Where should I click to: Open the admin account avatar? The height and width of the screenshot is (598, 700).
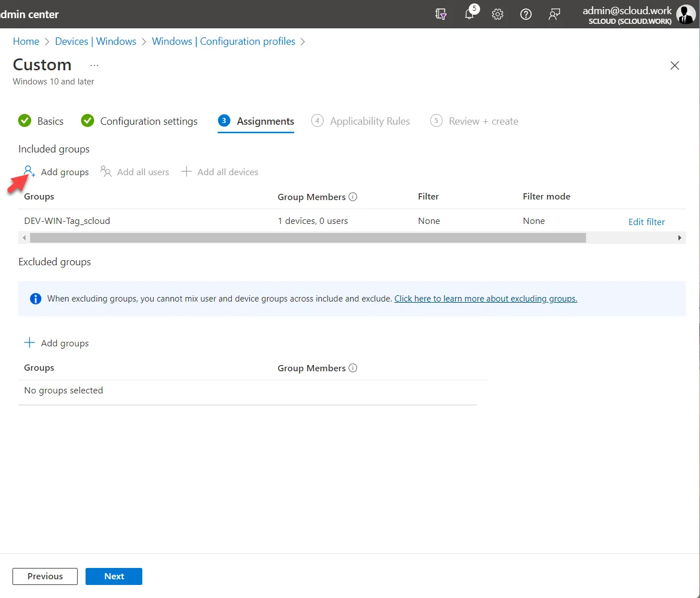coord(686,14)
